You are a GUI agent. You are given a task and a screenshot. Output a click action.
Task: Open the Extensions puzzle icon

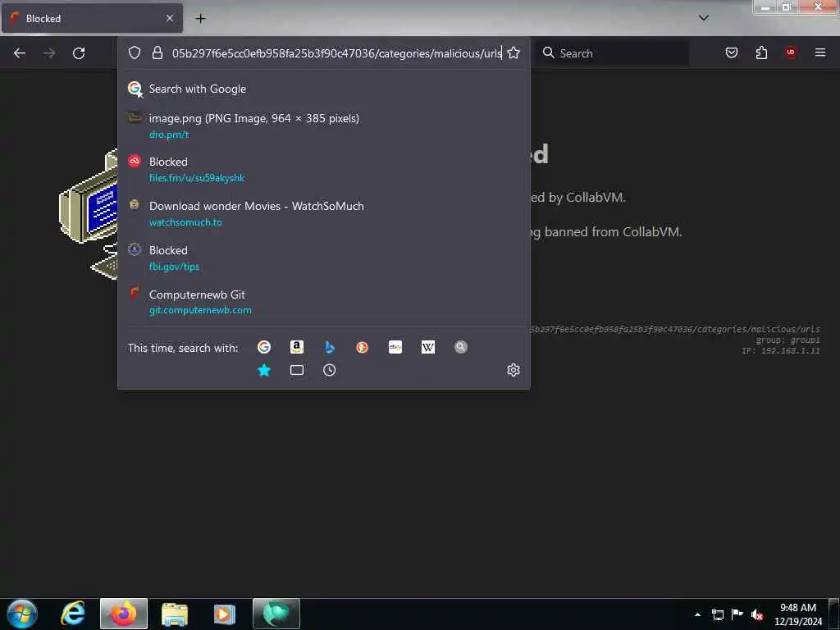point(761,52)
